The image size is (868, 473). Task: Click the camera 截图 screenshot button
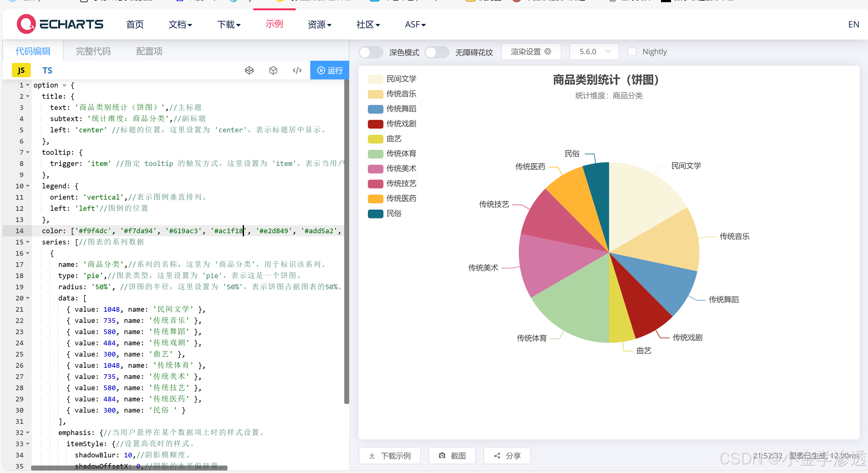452,456
